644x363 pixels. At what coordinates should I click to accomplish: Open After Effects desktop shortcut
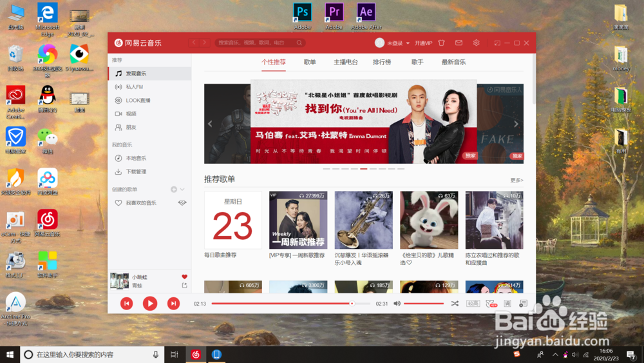[x=366, y=17]
